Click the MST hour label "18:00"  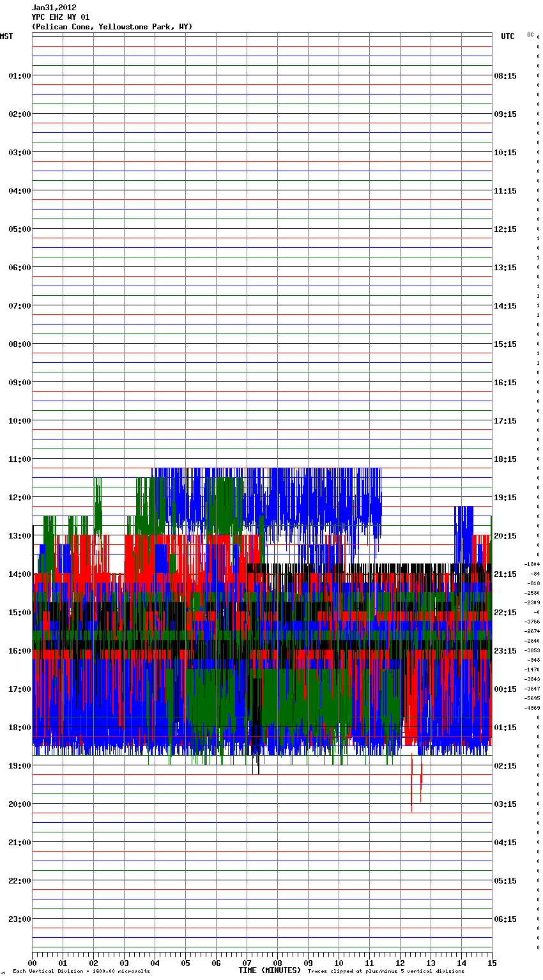tap(20, 728)
